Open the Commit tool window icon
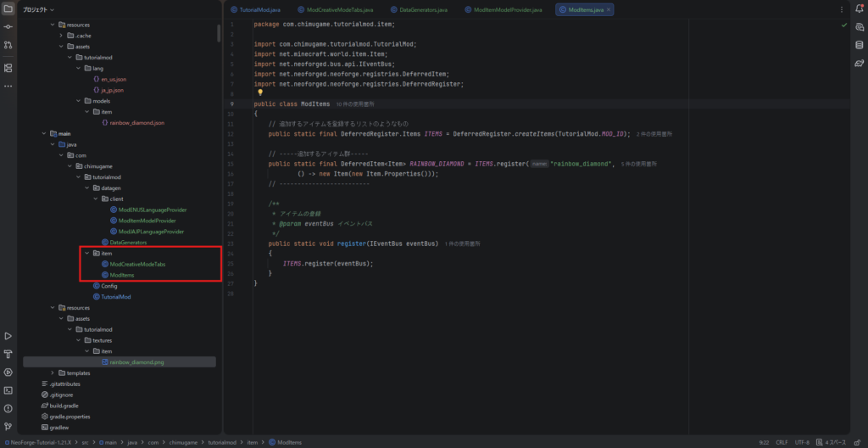Viewport: 868px width, 448px height. 8,28
